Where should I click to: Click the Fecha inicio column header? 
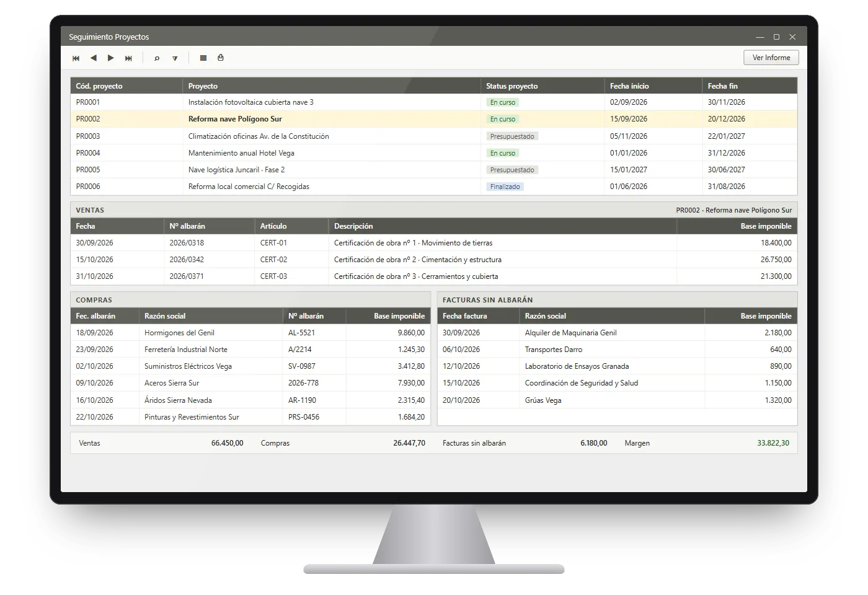coord(653,86)
